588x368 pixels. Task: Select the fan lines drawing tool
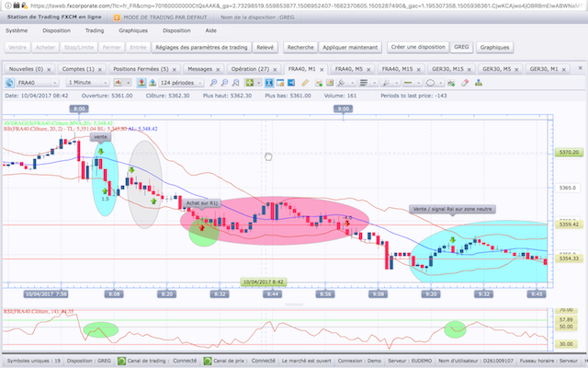386,83
